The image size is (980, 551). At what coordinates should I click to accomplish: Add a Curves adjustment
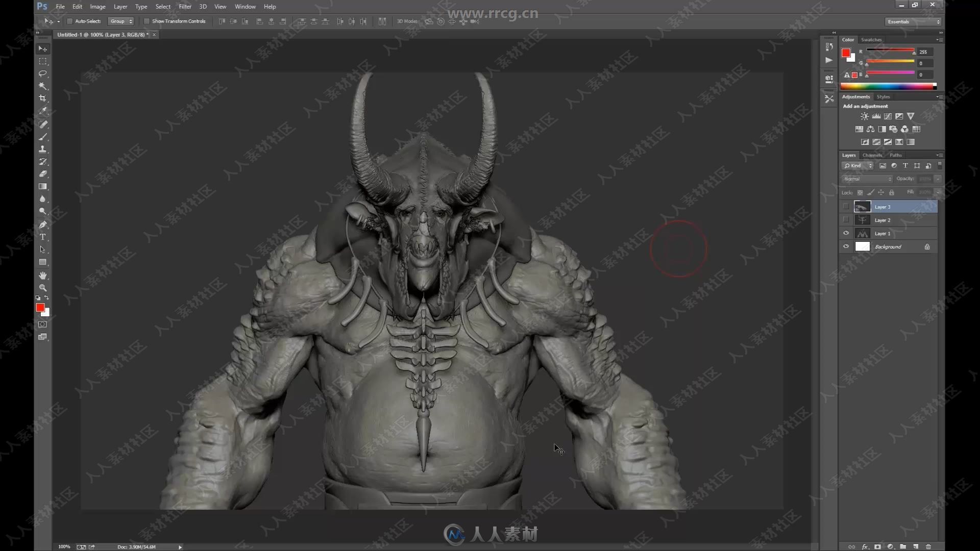click(888, 116)
